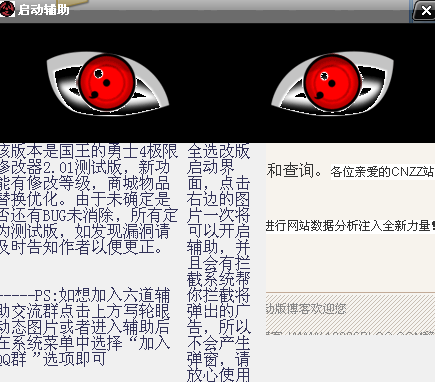Click the text '及时告知作者以便更正。'
The width and height of the screenshot is (435, 382).
pos(81,247)
